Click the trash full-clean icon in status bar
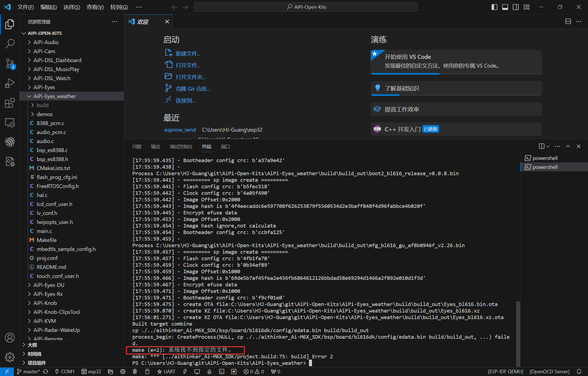The width and height of the screenshot is (588, 376). tap(135, 371)
